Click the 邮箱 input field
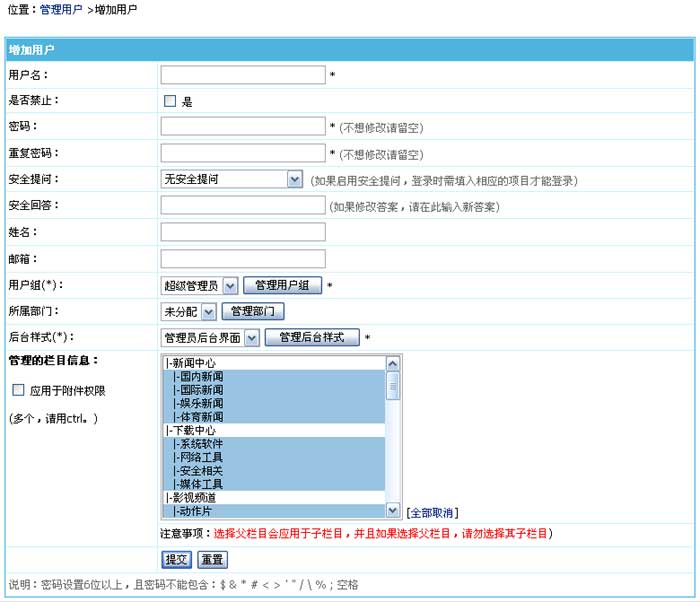The width and height of the screenshot is (700, 602). (x=243, y=258)
